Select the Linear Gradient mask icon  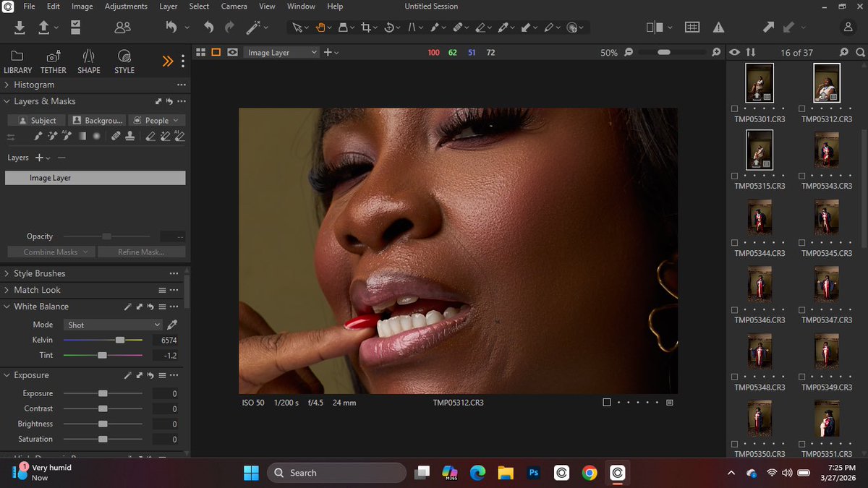[x=82, y=136]
